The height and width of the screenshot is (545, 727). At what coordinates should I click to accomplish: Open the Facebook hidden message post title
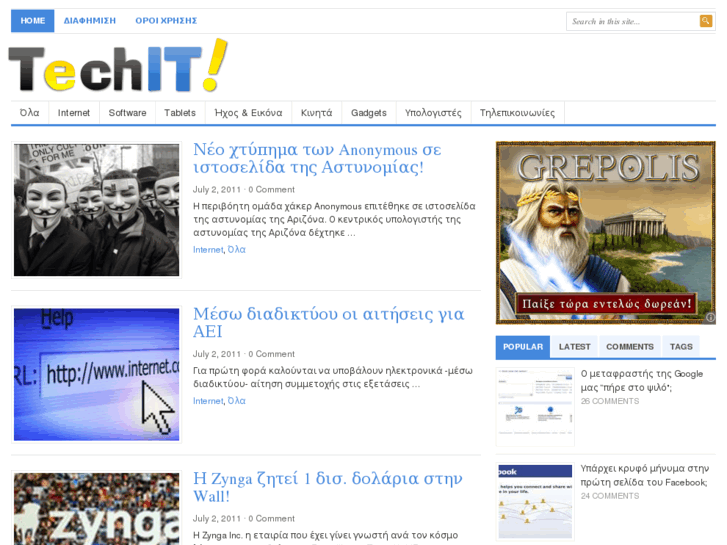pos(644,475)
